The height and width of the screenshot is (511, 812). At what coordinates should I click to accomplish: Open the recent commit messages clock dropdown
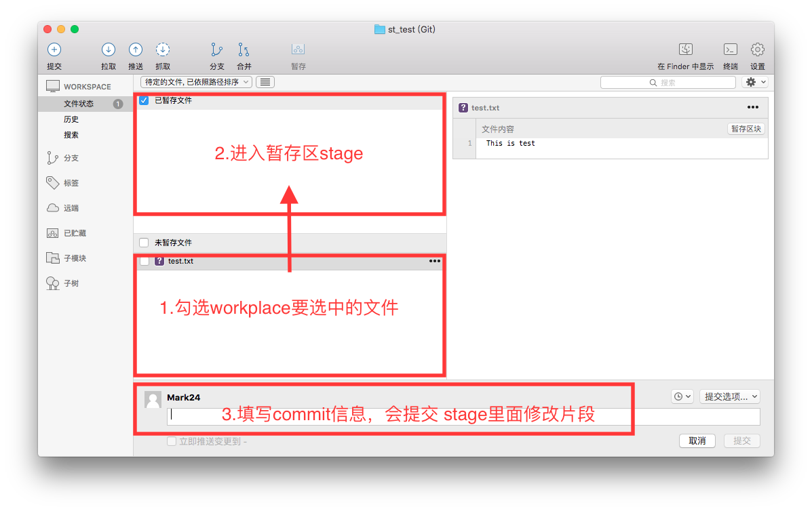click(682, 396)
